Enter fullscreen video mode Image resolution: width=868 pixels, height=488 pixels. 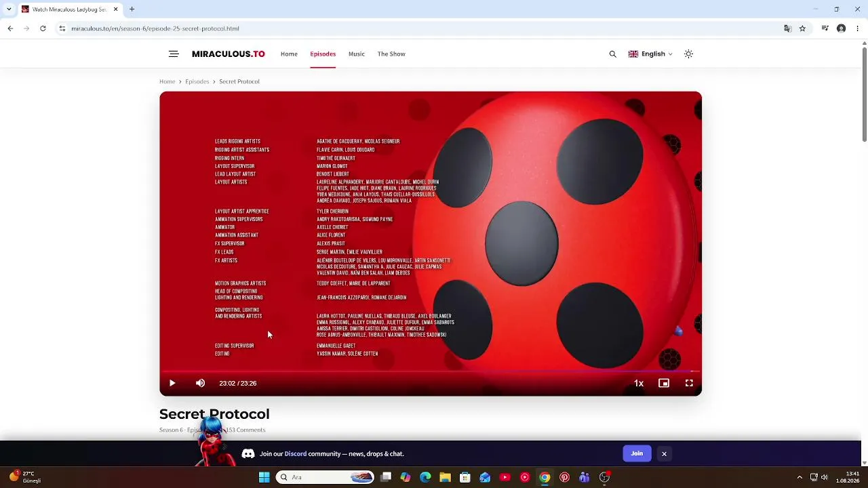click(689, 383)
